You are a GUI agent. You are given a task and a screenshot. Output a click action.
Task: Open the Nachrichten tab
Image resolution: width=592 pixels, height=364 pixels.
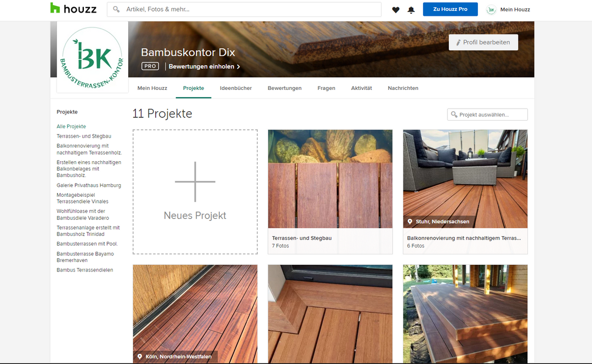click(403, 88)
